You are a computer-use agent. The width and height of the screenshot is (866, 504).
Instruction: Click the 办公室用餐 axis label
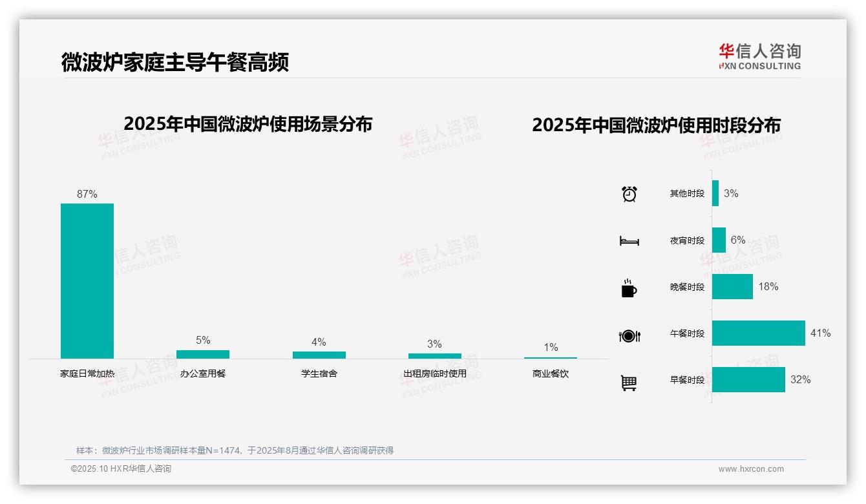tap(203, 373)
